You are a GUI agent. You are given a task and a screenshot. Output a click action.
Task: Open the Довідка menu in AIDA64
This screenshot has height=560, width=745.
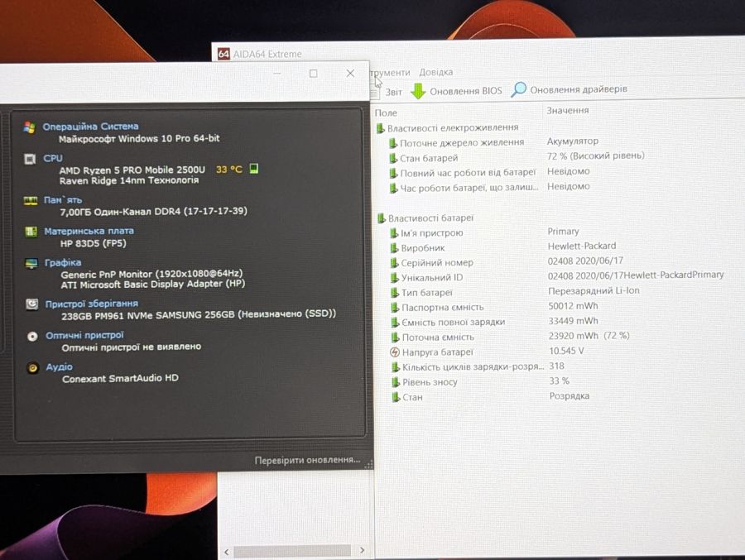[x=435, y=72]
